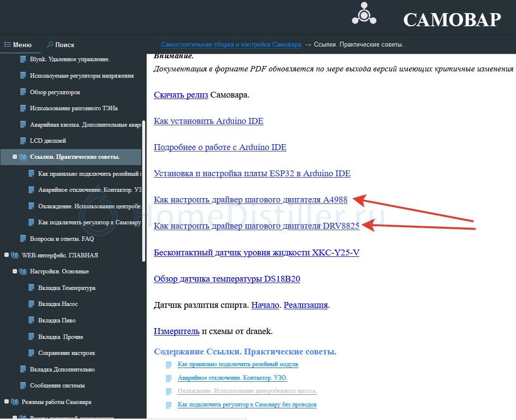Click page icon beside Вопросы и ответы. FAQ
This screenshot has height=420, width=516.
(x=23, y=238)
